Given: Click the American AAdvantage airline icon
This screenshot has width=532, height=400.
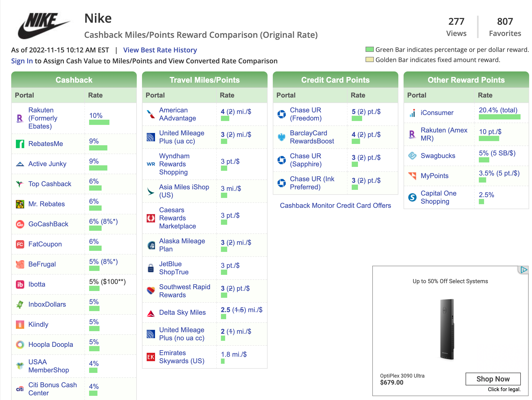Looking at the screenshot, I should (x=151, y=114).
